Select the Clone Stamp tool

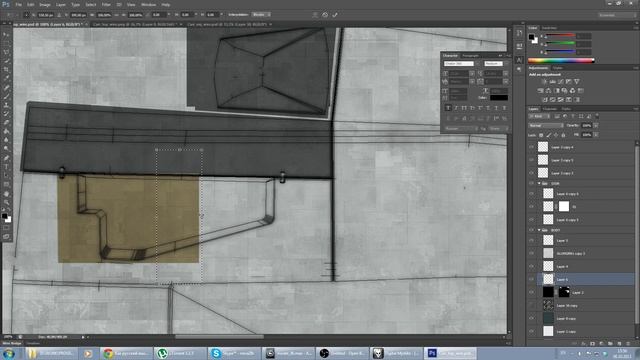[x=6, y=105]
